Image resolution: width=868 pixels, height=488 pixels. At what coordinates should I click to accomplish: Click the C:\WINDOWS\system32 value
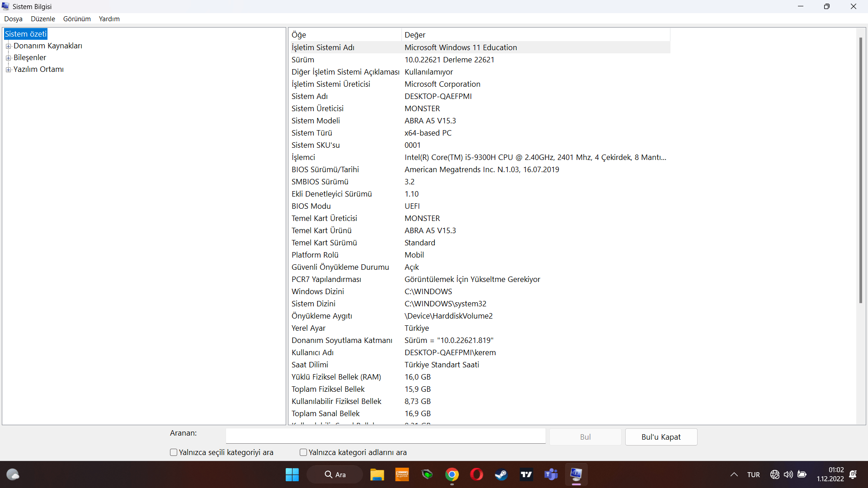[x=445, y=304]
